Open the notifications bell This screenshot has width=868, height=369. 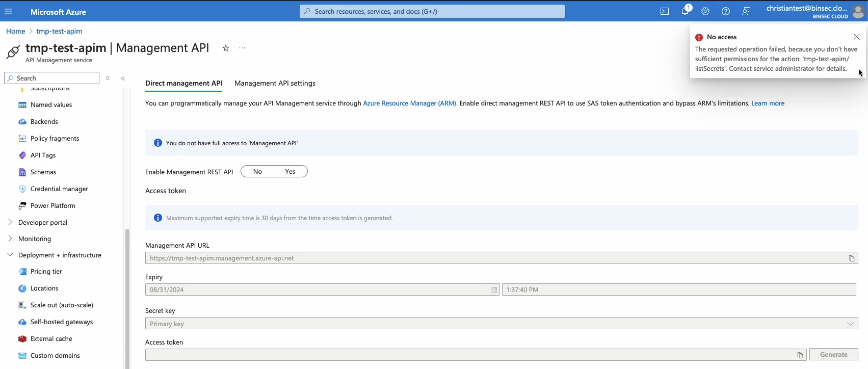pos(685,11)
